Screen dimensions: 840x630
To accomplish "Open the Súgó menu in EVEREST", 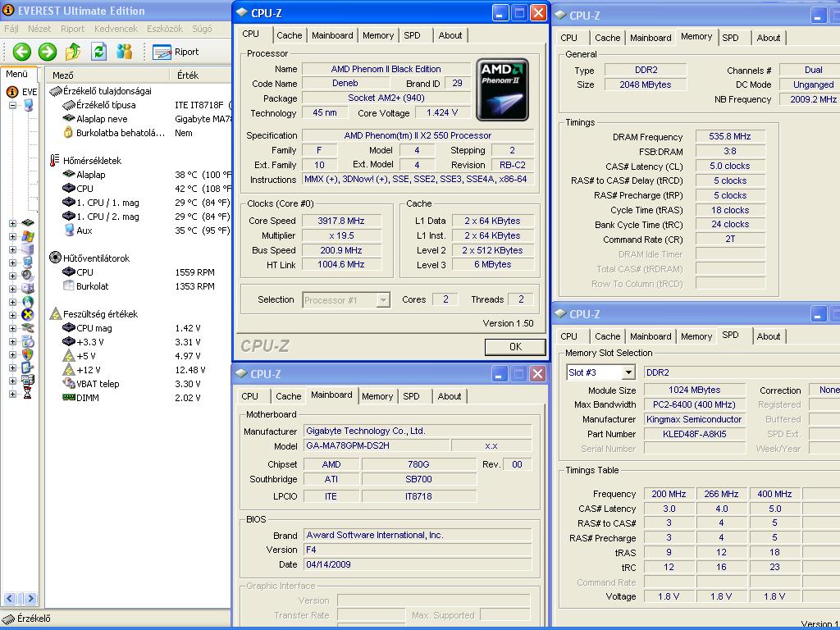I will pyautogui.click(x=202, y=29).
